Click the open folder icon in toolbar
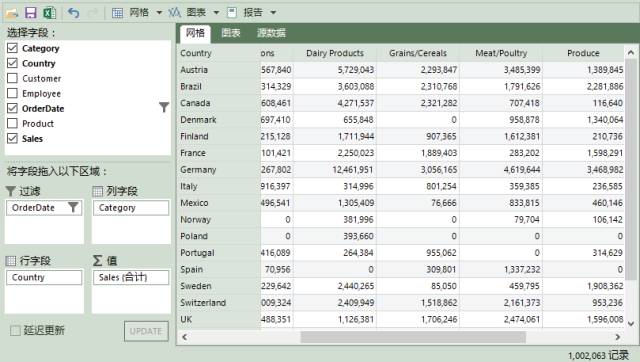 click(x=11, y=13)
